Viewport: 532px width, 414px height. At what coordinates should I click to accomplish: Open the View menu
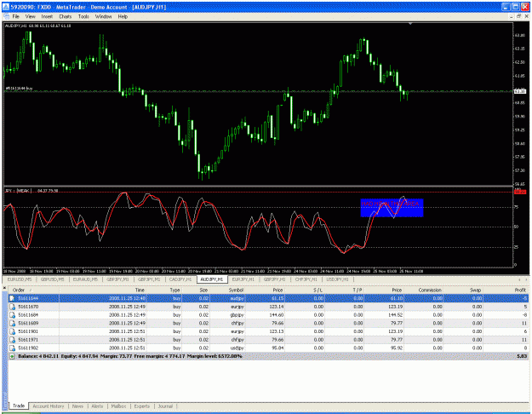click(x=30, y=16)
